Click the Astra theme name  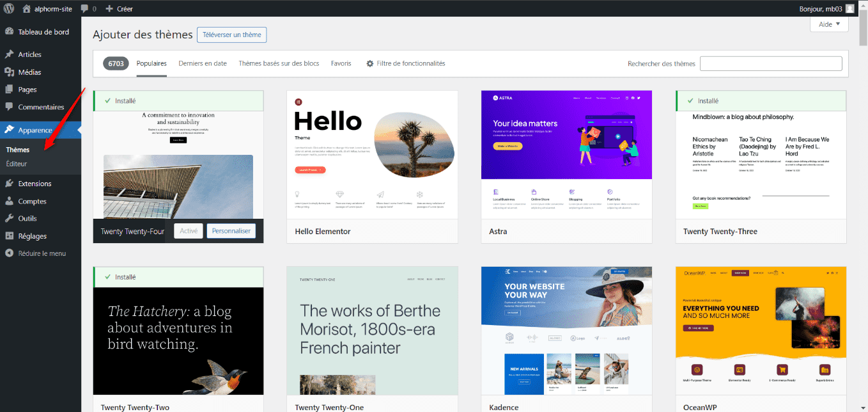click(499, 232)
